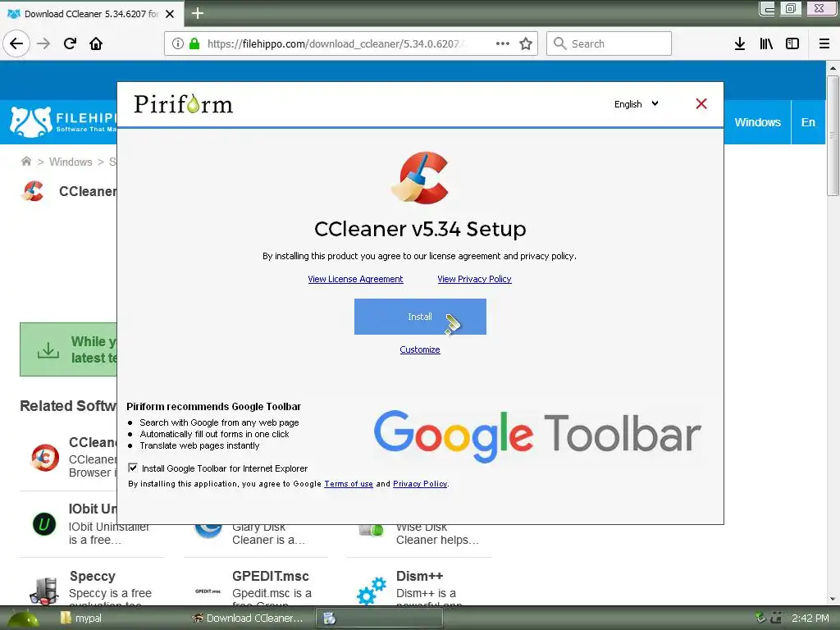This screenshot has height=630, width=840.
Task: Click the FileHippo logo
Action: 62,121
